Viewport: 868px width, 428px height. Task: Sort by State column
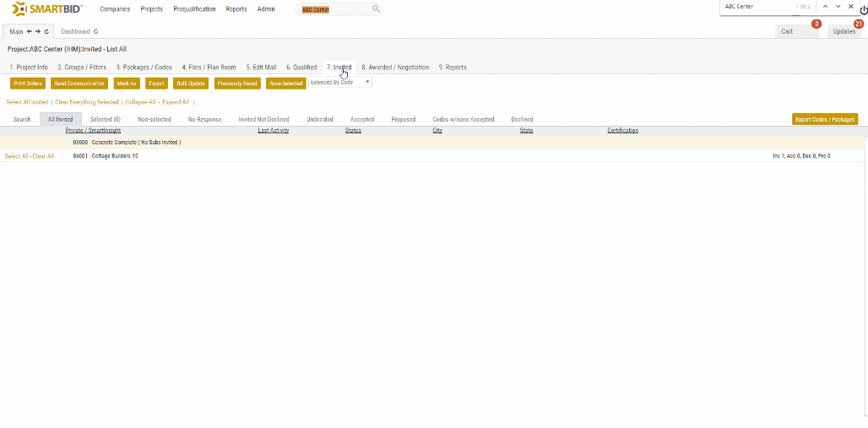(x=526, y=131)
